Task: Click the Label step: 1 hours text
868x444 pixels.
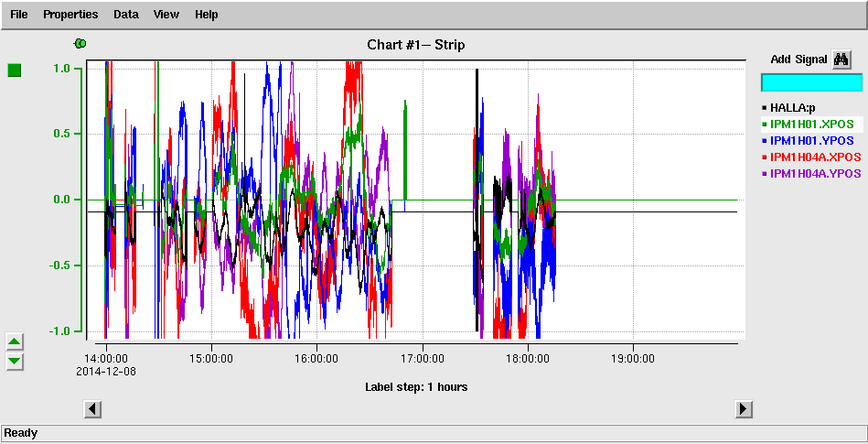Action: pos(416,387)
